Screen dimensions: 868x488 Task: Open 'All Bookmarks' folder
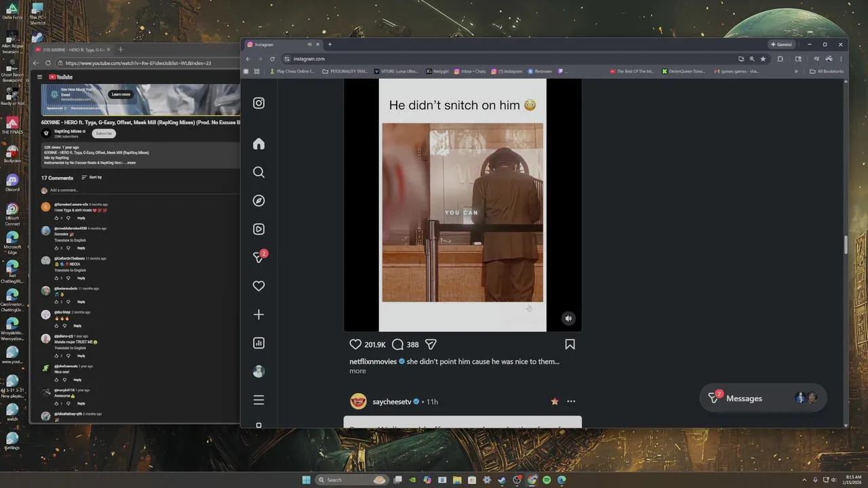pyautogui.click(x=827, y=71)
